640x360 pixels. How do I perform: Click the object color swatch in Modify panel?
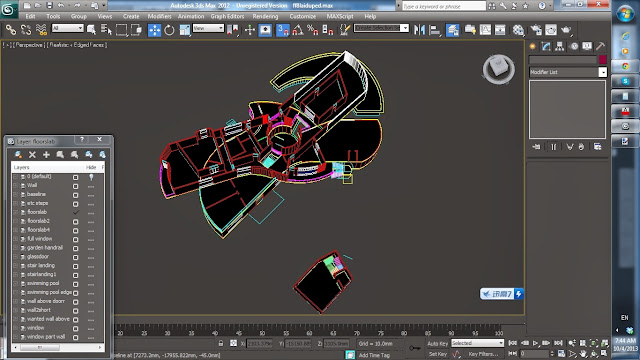603,60
